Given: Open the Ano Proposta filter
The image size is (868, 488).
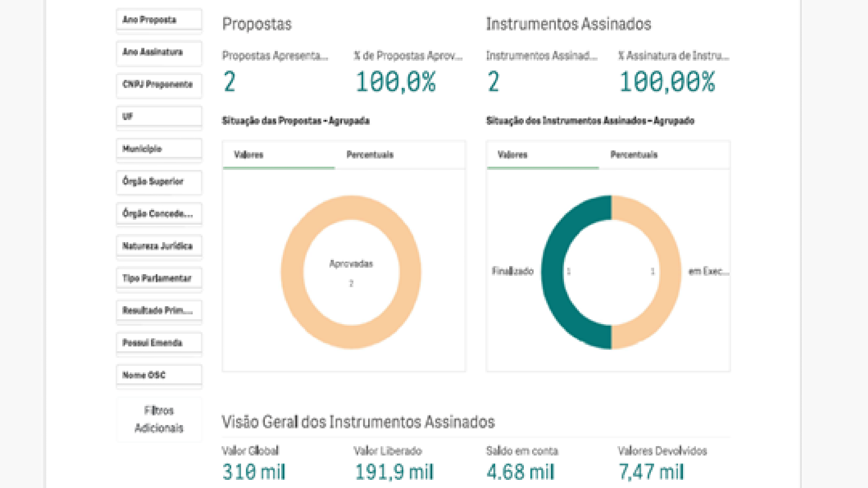Looking at the screenshot, I should [159, 20].
